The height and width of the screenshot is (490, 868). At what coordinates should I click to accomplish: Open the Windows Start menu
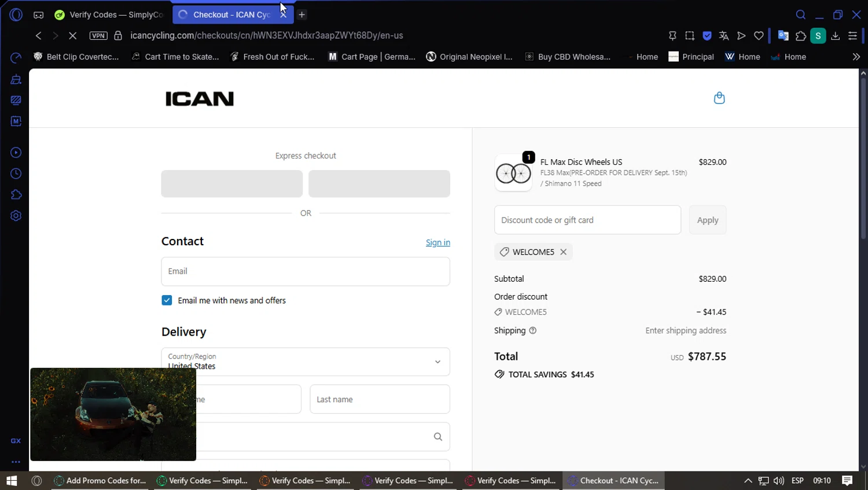coord(12,481)
